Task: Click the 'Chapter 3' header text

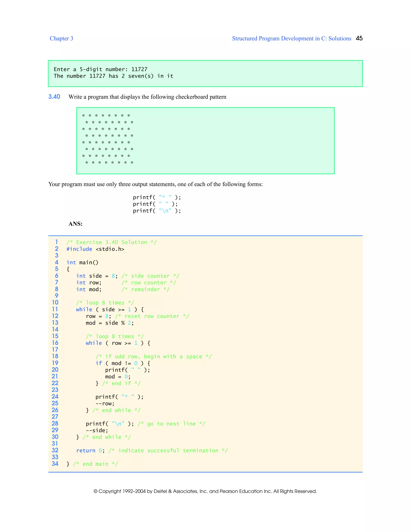Action: pos(61,39)
